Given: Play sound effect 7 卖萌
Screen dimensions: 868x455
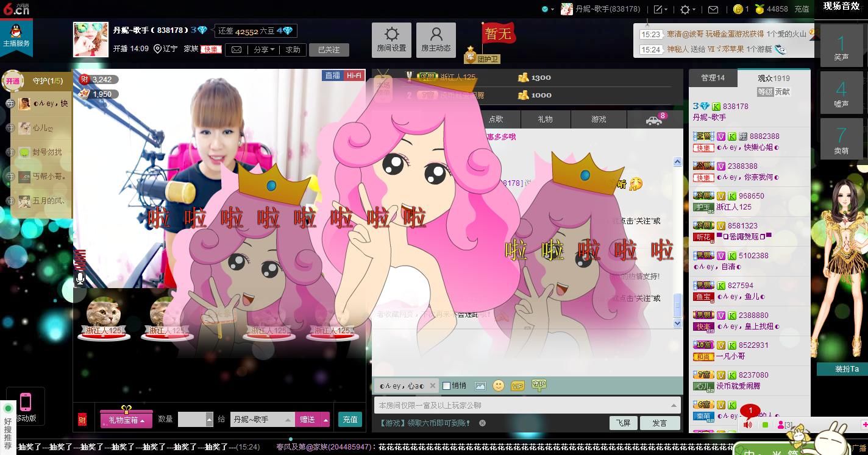Looking at the screenshot, I should click(841, 139).
